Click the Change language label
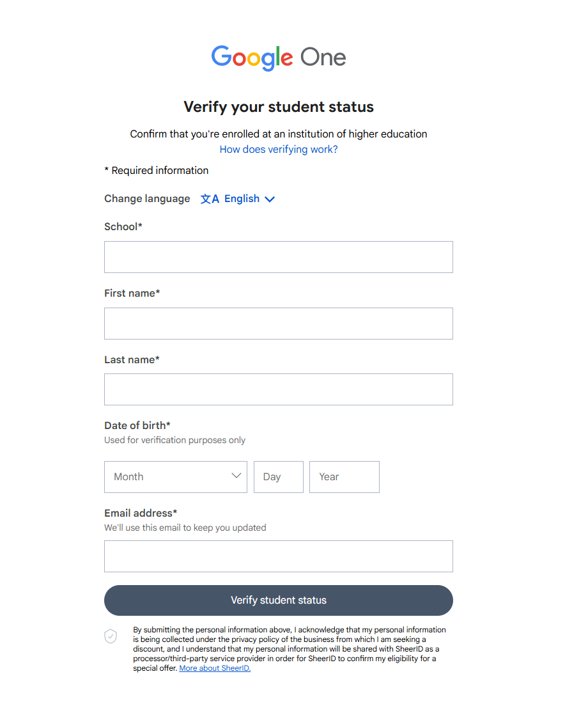This screenshot has width=588, height=720. 147,199
